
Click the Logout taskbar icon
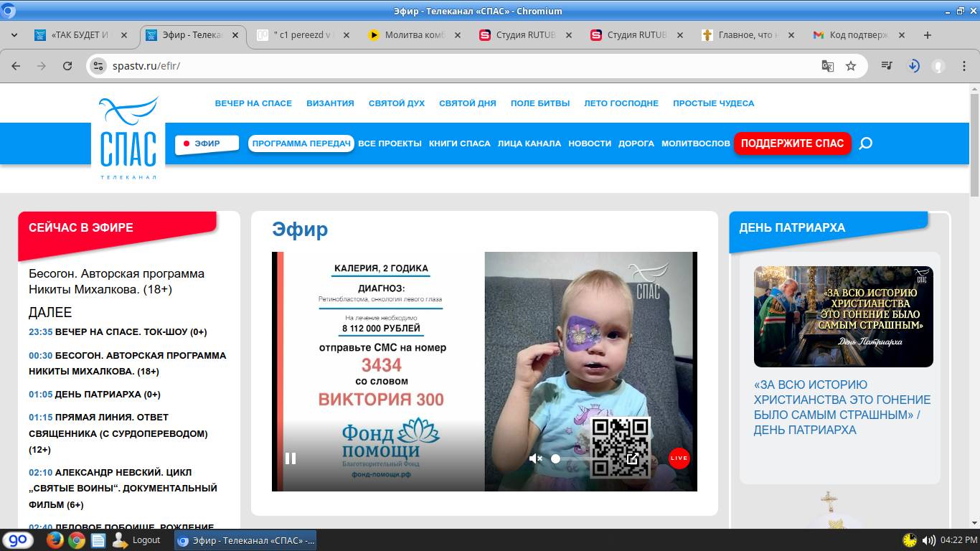(136, 540)
